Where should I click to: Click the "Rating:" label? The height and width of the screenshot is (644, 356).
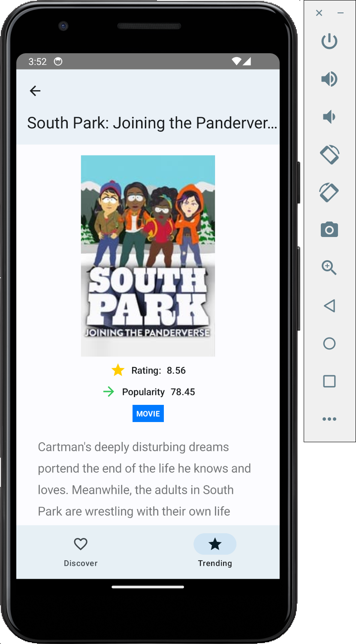(x=146, y=371)
